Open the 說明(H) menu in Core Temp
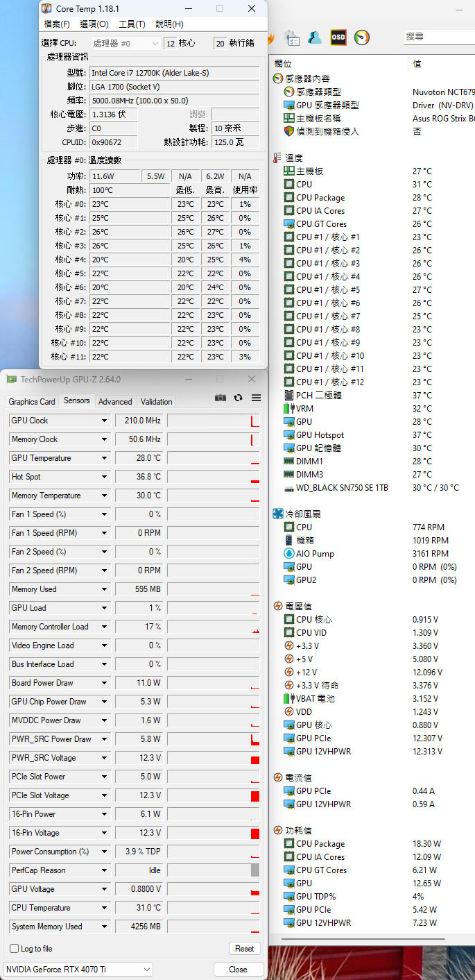Screen dimensions: 475x980 click(169, 24)
